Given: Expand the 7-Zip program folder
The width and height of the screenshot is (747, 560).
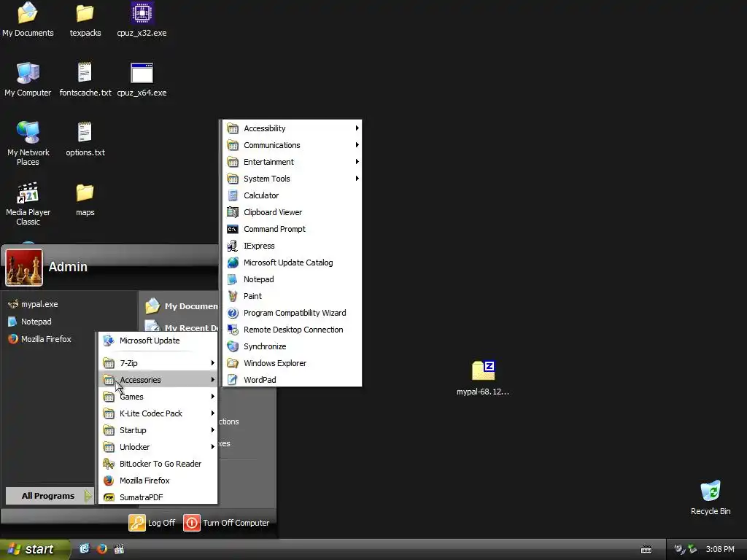Looking at the screenshot, I should [158, 363].
